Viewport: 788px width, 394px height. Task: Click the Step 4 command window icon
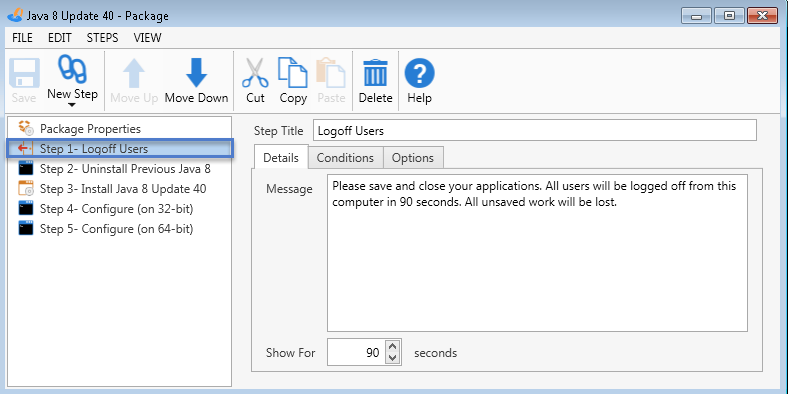(26, 208)
